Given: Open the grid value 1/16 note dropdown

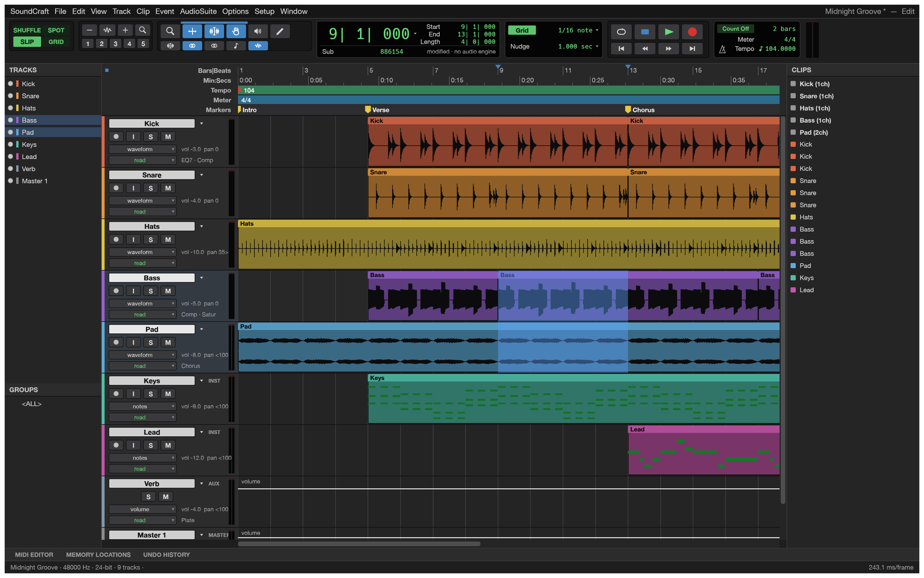Looking at the screenshot, I should [578, 30].
